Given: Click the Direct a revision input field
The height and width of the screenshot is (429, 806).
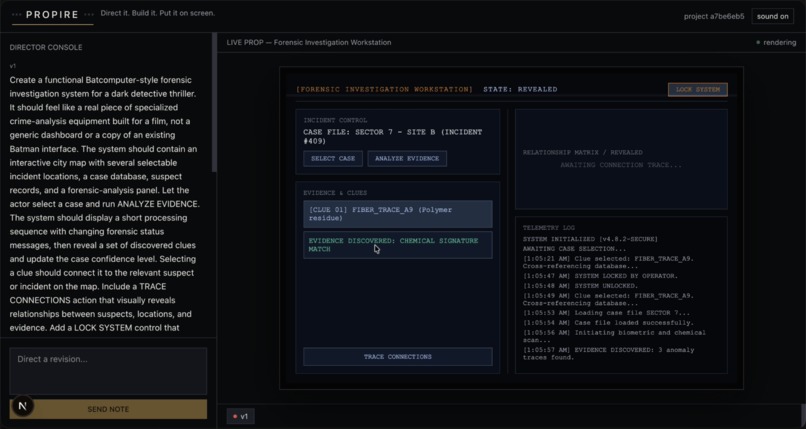Looking at the screenshot, I should pos(108,371).
